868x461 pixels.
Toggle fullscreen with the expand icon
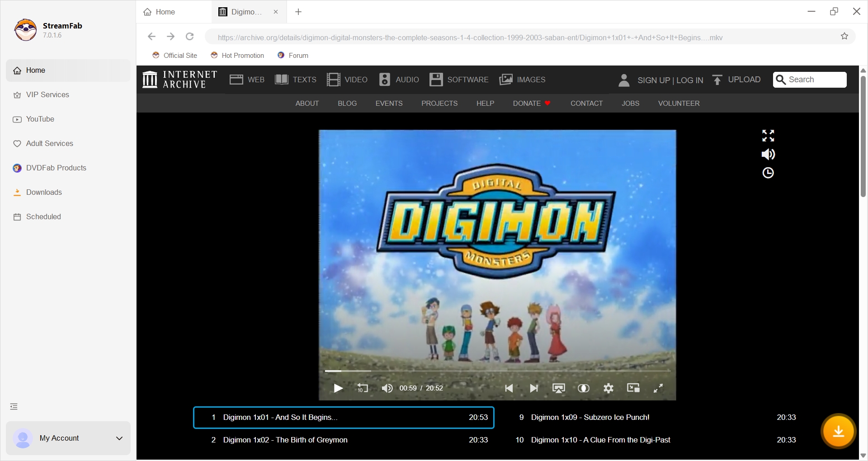click(x=658, y=388)
